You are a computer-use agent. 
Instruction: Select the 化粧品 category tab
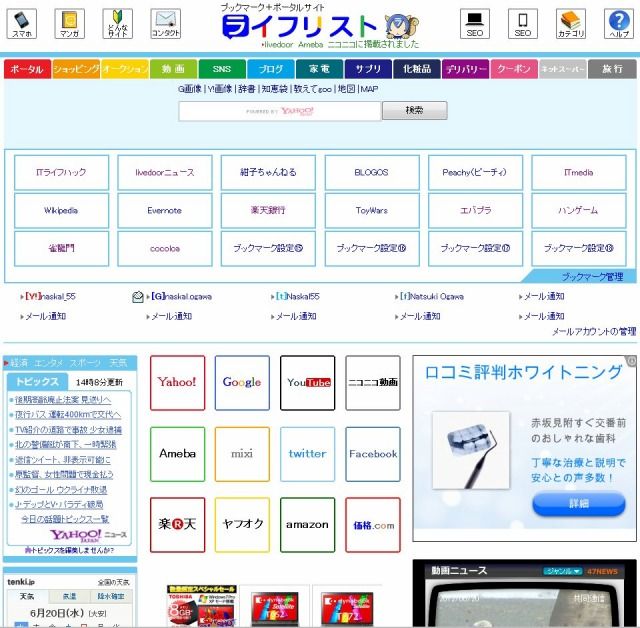(417, 69)
